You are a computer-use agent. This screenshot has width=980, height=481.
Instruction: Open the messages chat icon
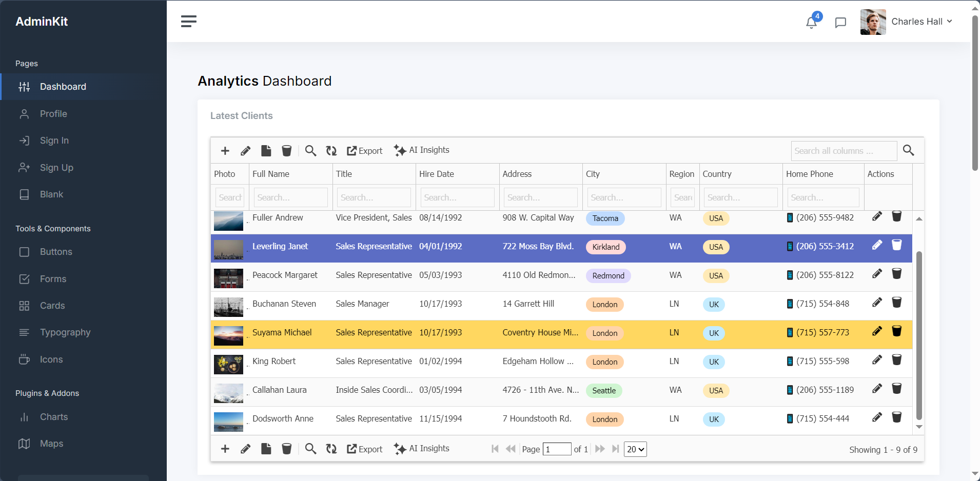[x=840, y=23]
